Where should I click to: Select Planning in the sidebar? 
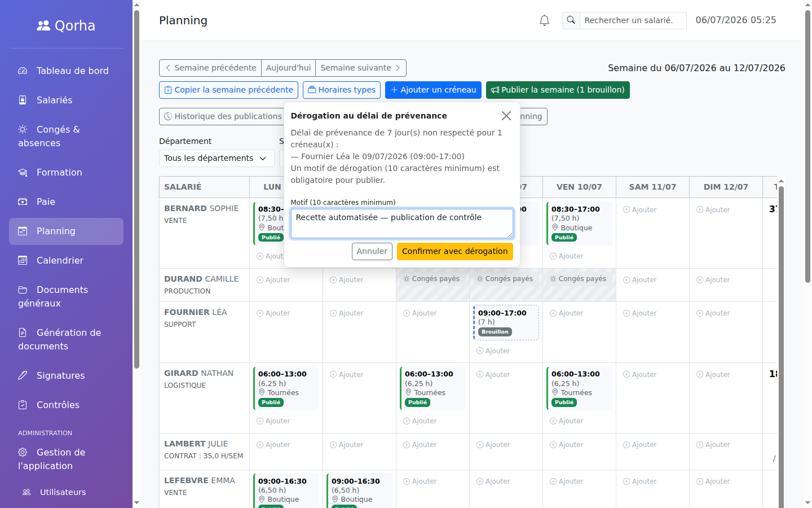coord(66,231)
